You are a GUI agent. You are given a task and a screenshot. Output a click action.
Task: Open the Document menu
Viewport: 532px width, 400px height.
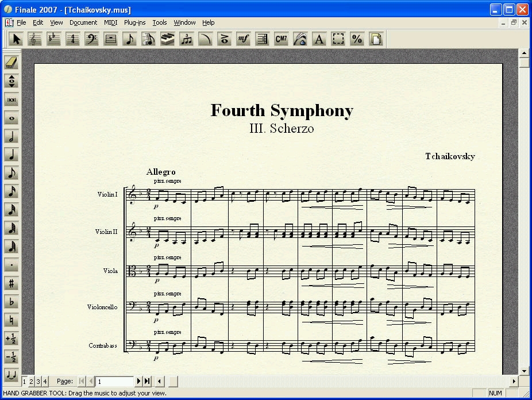click(83, 22)
